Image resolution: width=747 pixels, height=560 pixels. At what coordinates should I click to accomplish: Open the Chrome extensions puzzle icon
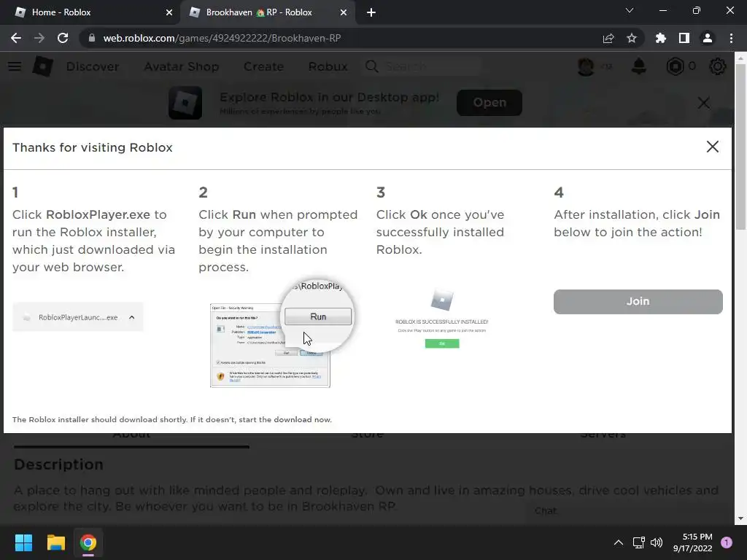661,38
